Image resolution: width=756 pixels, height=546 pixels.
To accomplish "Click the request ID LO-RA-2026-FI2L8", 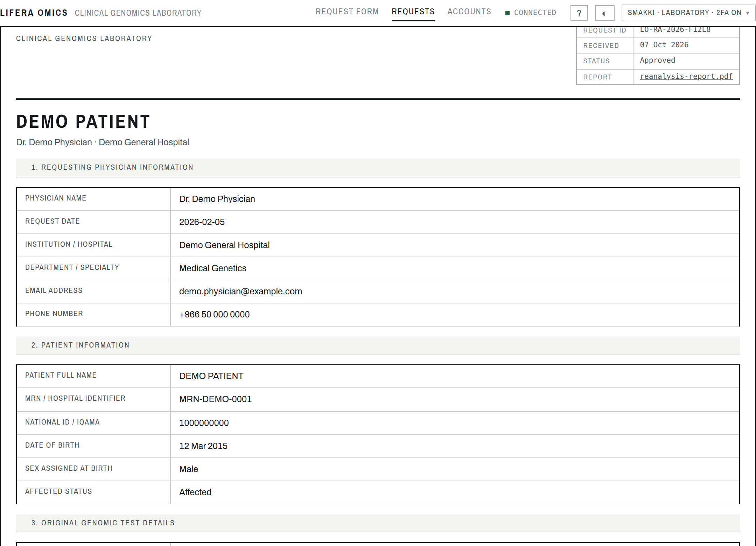I will click(675, 30).
